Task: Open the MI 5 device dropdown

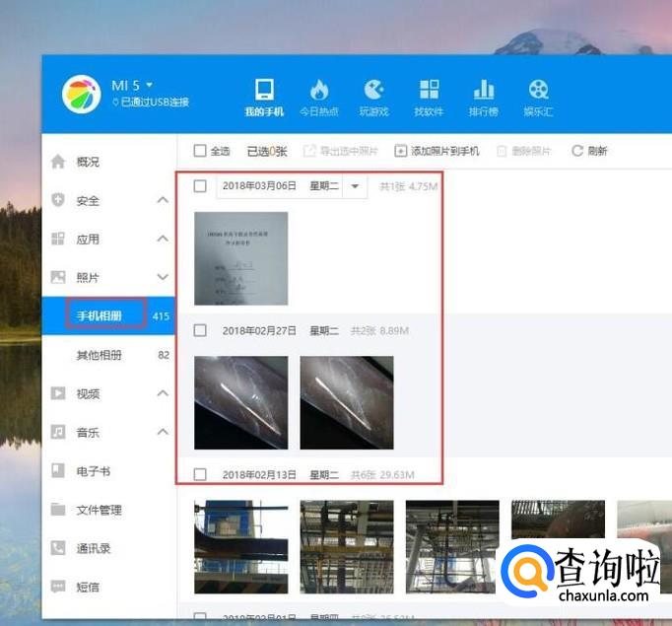Action: click(150, 85)
